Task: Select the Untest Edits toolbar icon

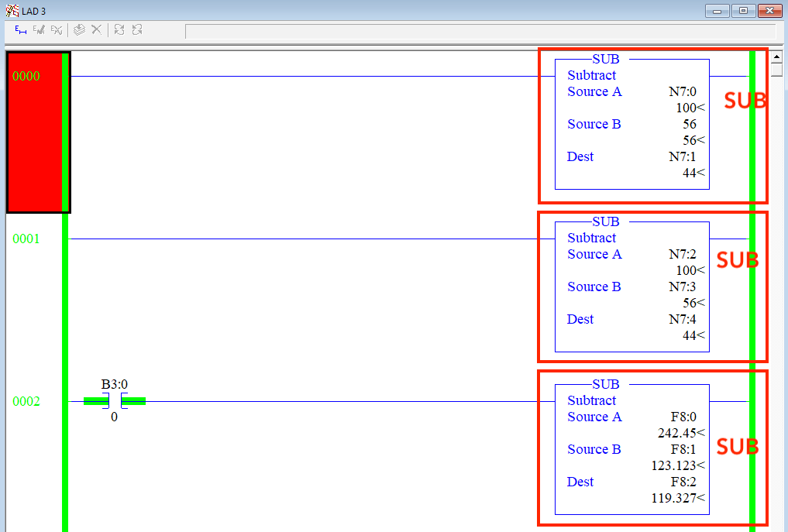Action: [138, 29]
